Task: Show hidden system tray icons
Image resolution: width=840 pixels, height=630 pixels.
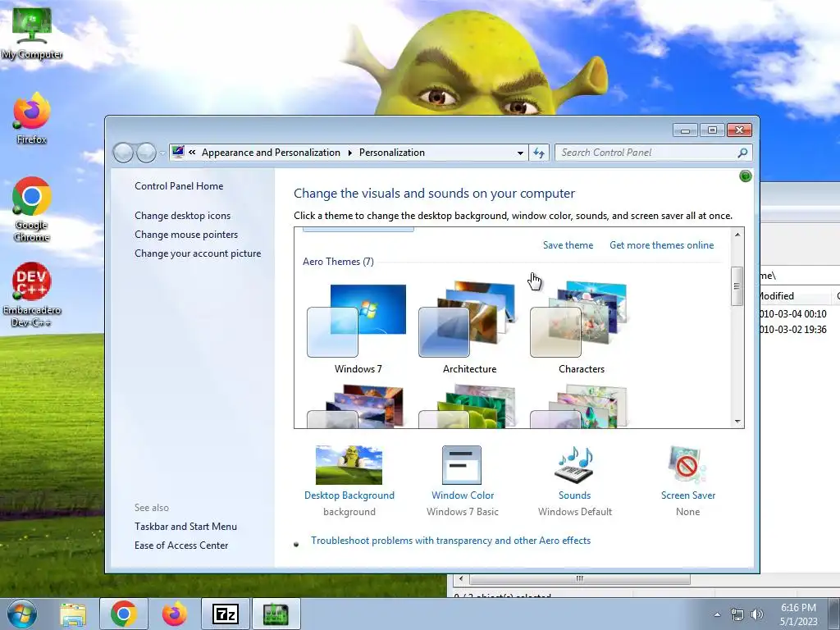Action: pos(717,614)
